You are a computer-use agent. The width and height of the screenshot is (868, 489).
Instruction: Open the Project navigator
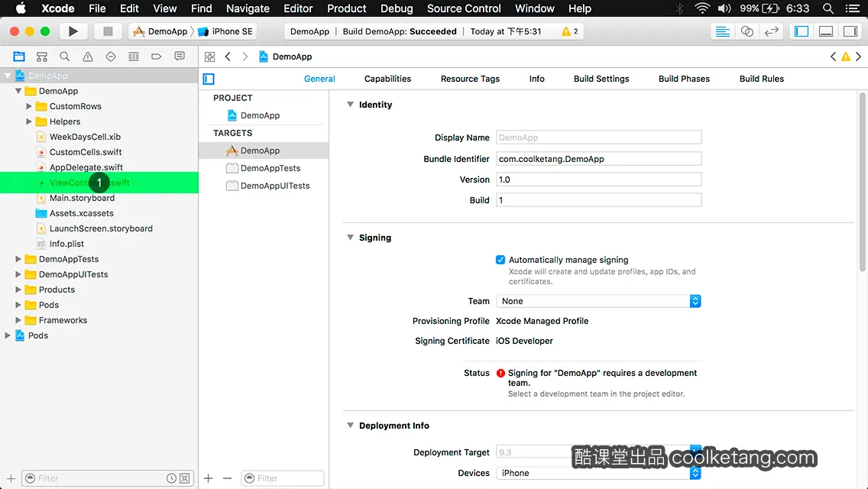coord(19,57)
